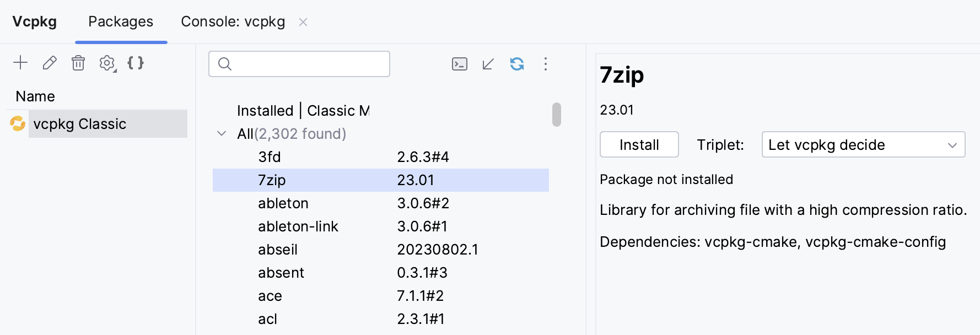Open vcpkg settings via gear icon
980x335 pixels.
(x=106, y=62)
